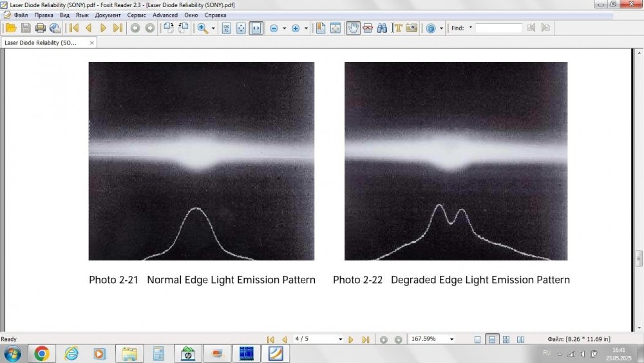Viewport: 644px width, 363px height.
Task: Activate the Snapshot camera tool
Action: pos(412,28)
